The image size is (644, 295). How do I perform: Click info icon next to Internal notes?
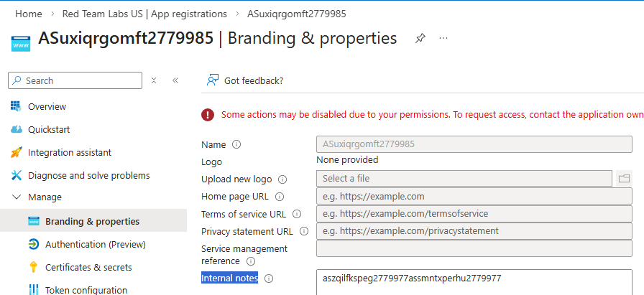[269, 278]
